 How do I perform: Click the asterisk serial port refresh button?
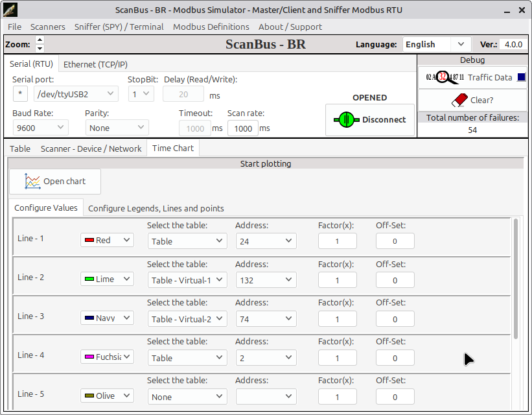pyautogui.click(x=20, y=94)
